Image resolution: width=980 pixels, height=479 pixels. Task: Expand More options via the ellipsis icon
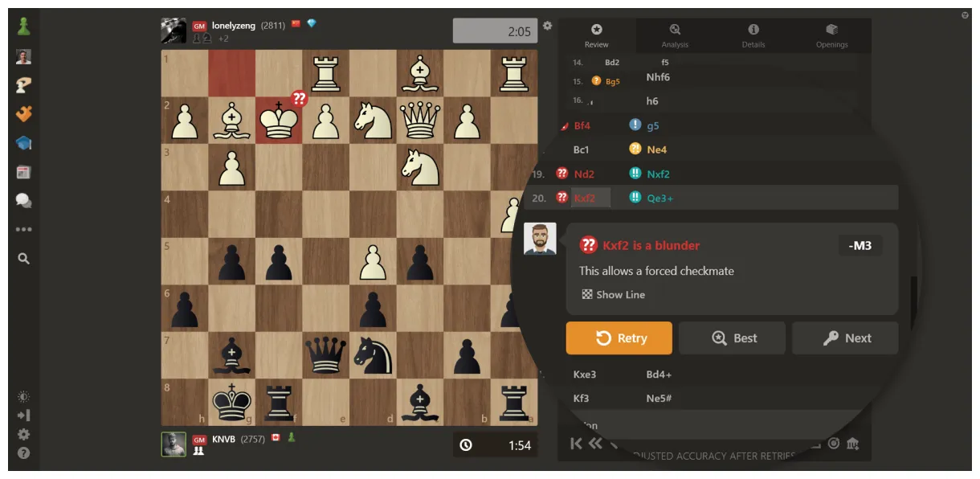22,230
